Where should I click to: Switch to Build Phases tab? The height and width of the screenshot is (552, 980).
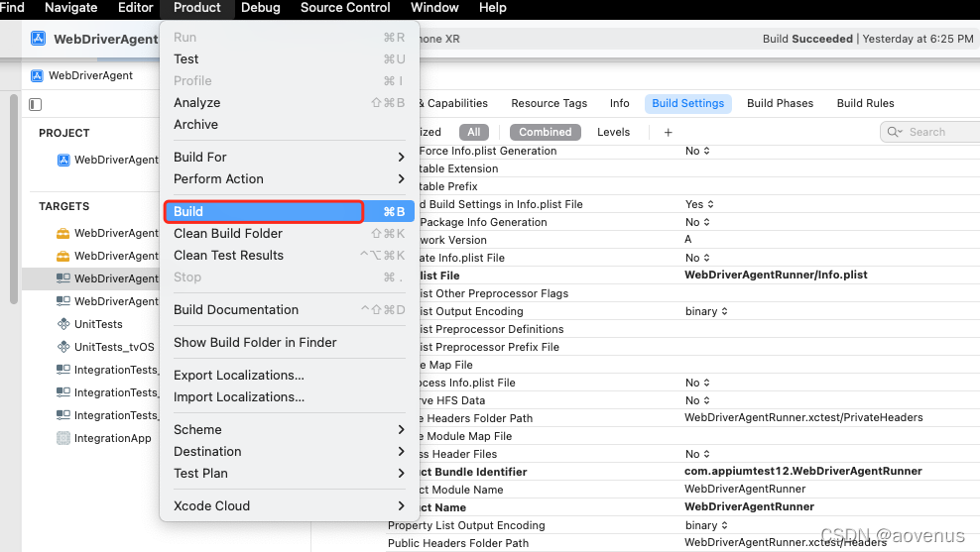click(x=780, y=104)
